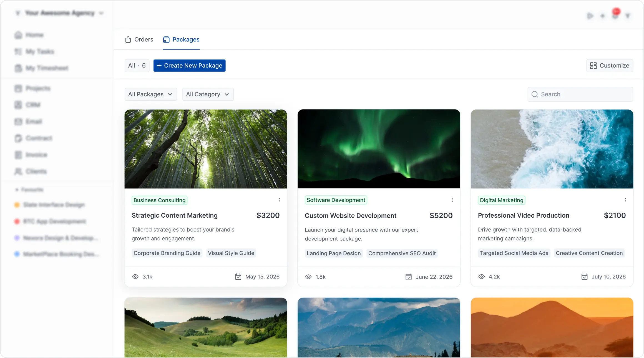The image size is (644, 358).
Task: Click the $3200 price
Action: coord(268,215)
